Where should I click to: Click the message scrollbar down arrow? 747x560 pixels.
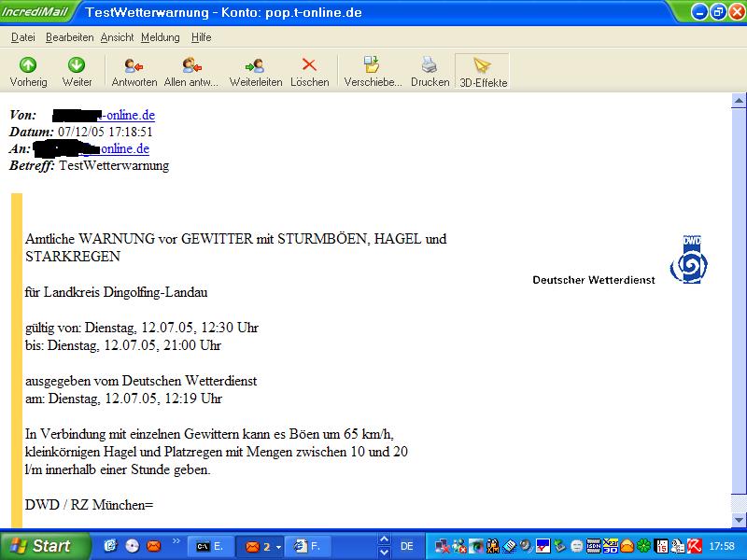pos(739,519)
